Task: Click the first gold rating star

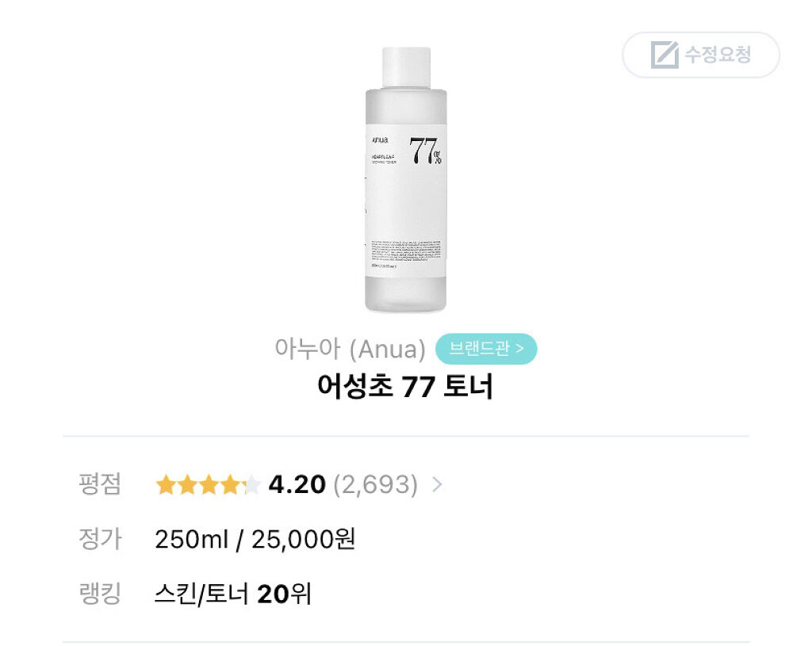Action: coord(166,485)
